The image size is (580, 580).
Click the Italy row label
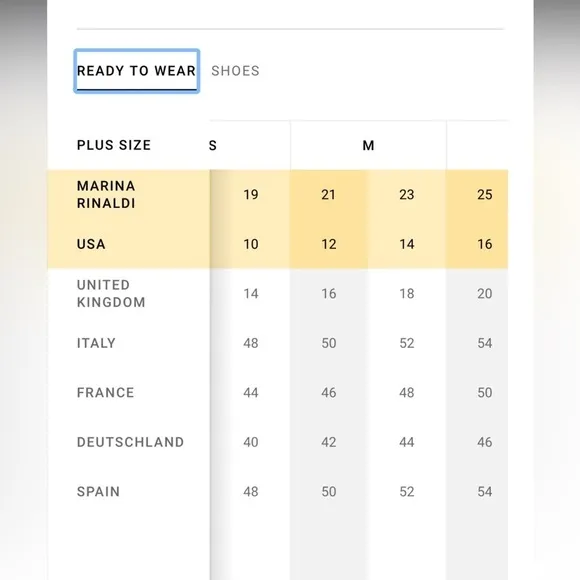pos(96,343)
